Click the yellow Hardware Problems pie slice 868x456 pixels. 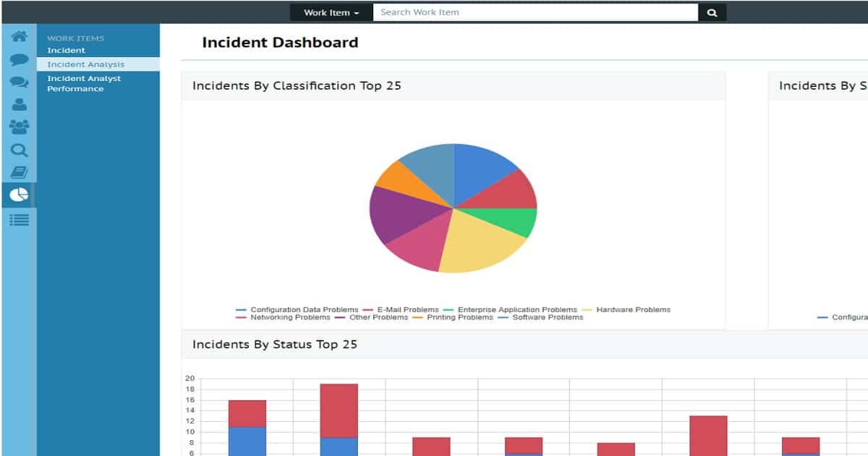(481, 242)
